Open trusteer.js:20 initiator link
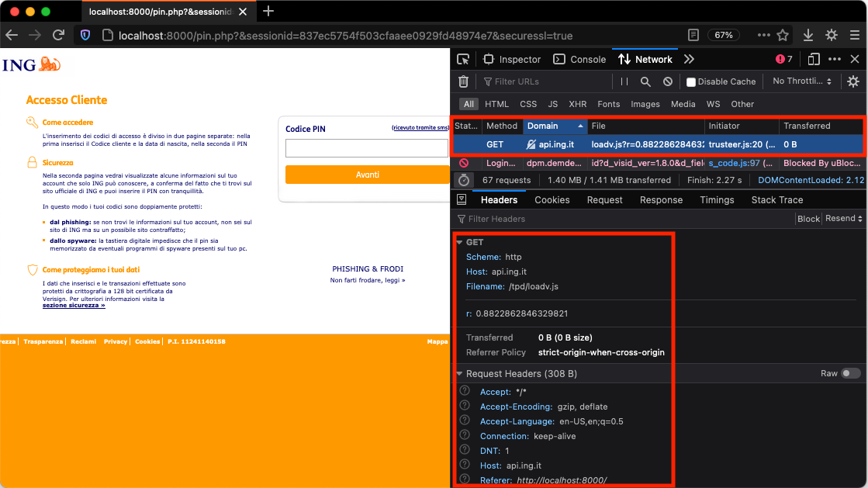 coord(742,144)
